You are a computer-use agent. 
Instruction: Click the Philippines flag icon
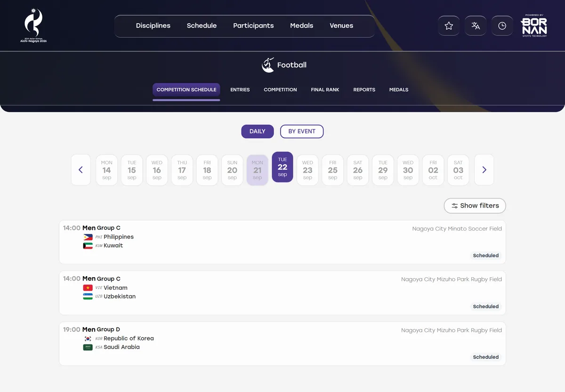(88, 237)
